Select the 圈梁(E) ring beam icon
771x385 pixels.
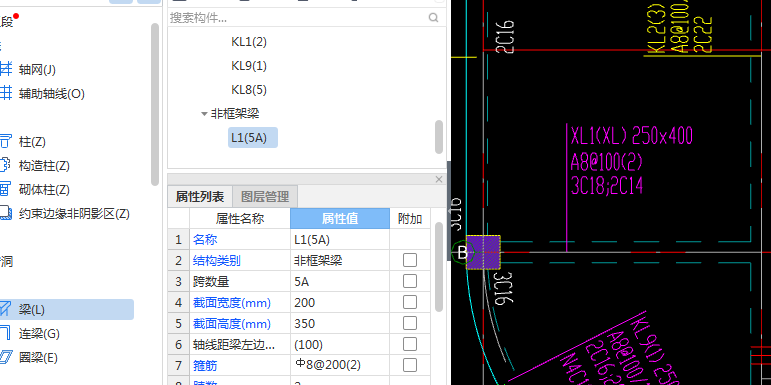[5, 357]
